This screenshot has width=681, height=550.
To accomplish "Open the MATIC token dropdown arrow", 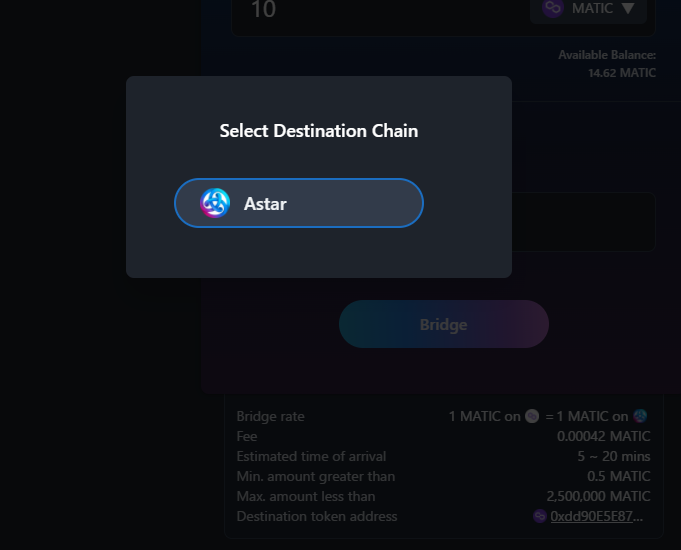I will coord(628,9).
